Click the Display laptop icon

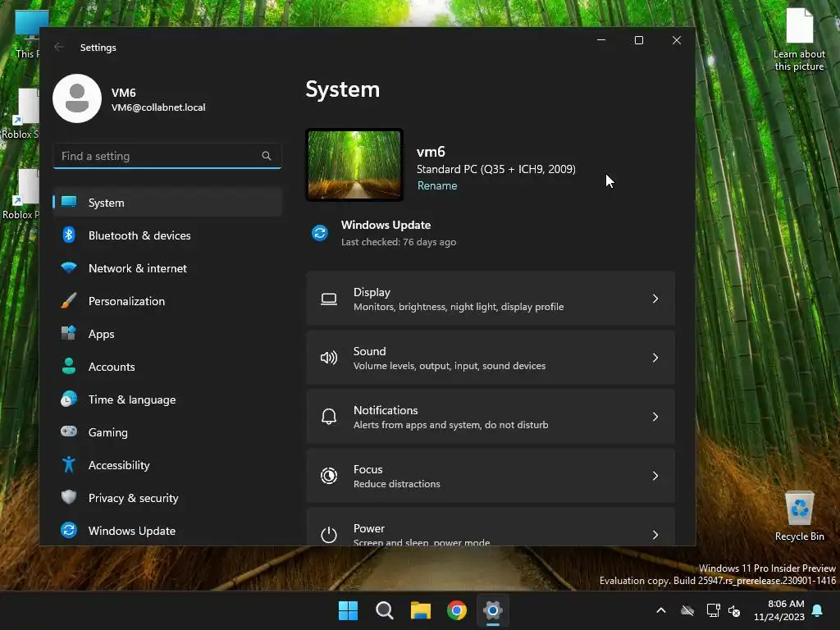(329, 299)
